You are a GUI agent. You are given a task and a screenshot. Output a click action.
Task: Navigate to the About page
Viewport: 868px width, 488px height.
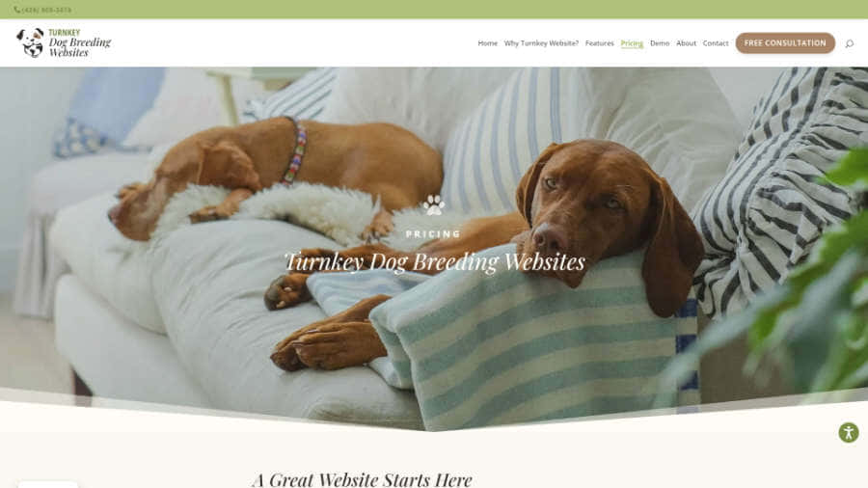click(x=686, y=43)
